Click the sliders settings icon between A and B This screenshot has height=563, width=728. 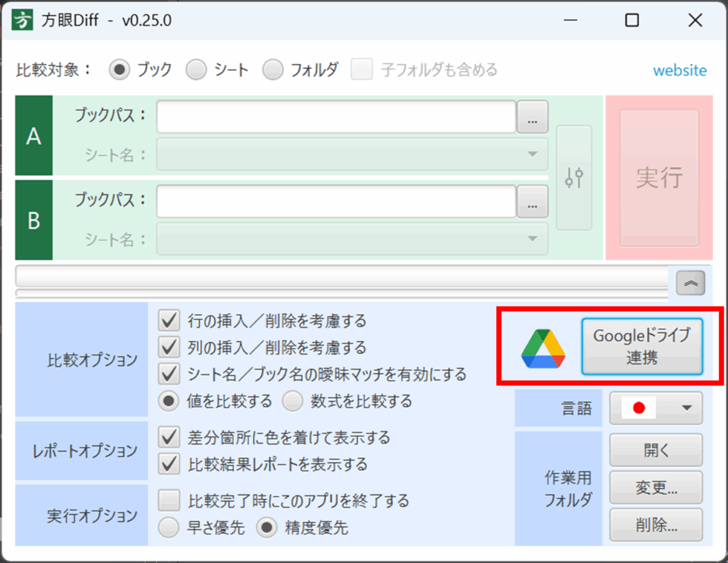(574, 178)
